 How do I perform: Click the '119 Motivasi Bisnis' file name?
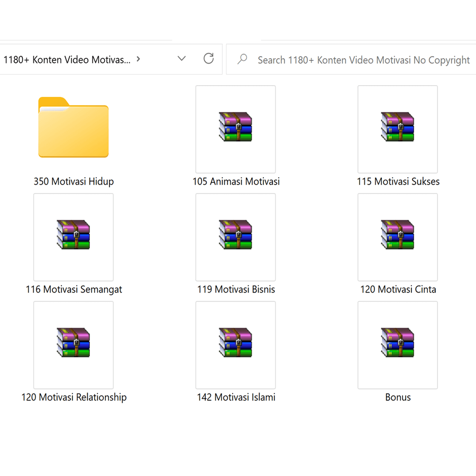[236, 289]
